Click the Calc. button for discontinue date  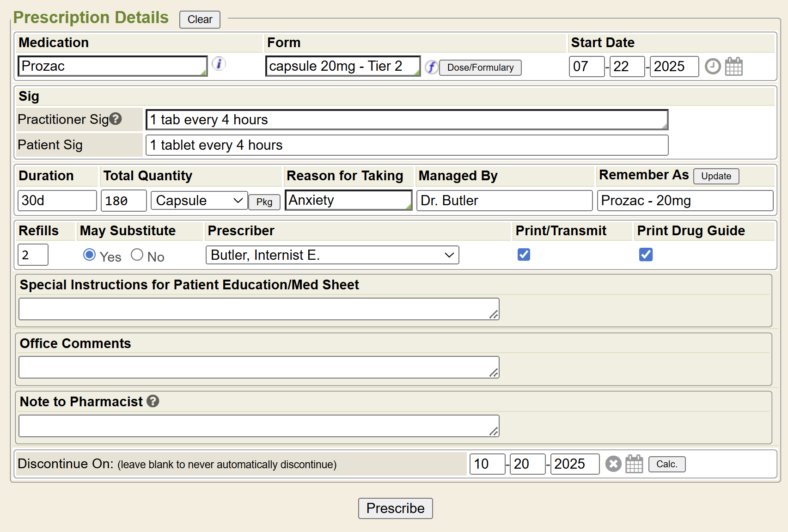666,464
